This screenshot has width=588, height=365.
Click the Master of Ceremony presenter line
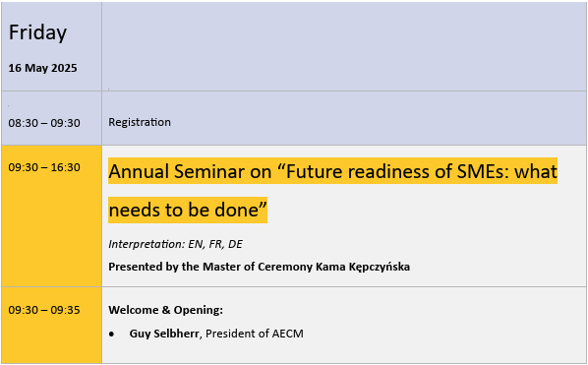tap(260, 267)
